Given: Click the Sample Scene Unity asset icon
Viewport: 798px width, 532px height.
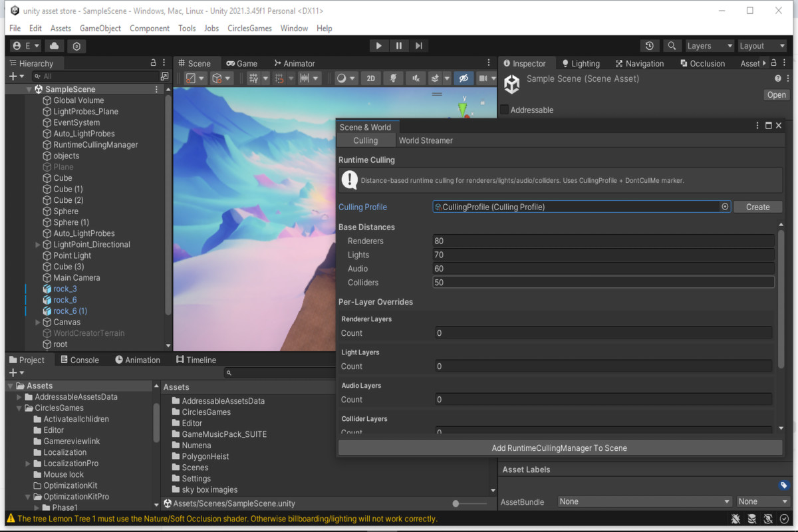Looking at the screenshot, I should [x=511, y=84].
